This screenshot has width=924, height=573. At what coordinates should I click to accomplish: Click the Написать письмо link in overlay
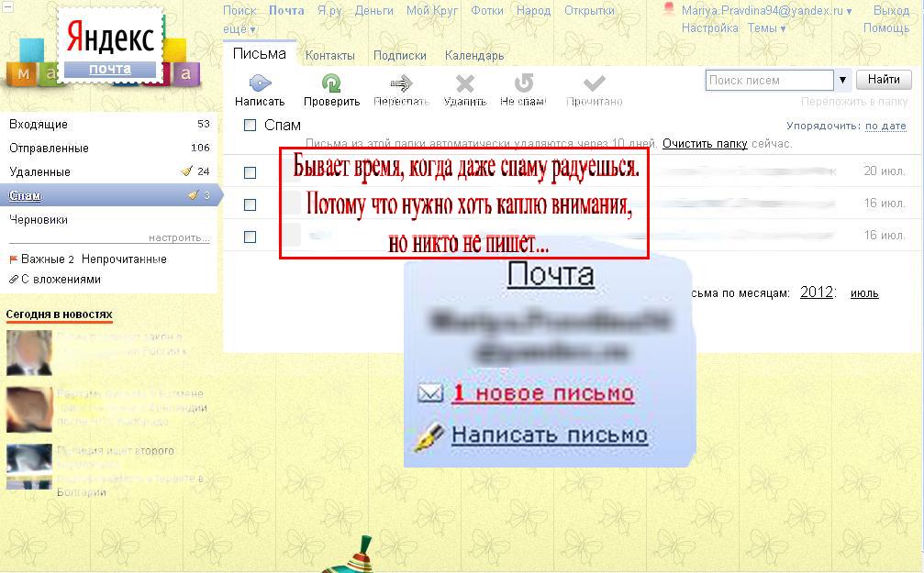click(x=550, y=435)
